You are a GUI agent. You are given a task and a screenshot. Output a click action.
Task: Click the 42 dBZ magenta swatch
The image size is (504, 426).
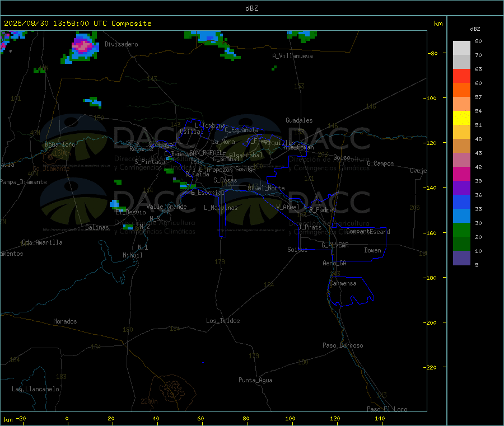[x=461, y=174]
